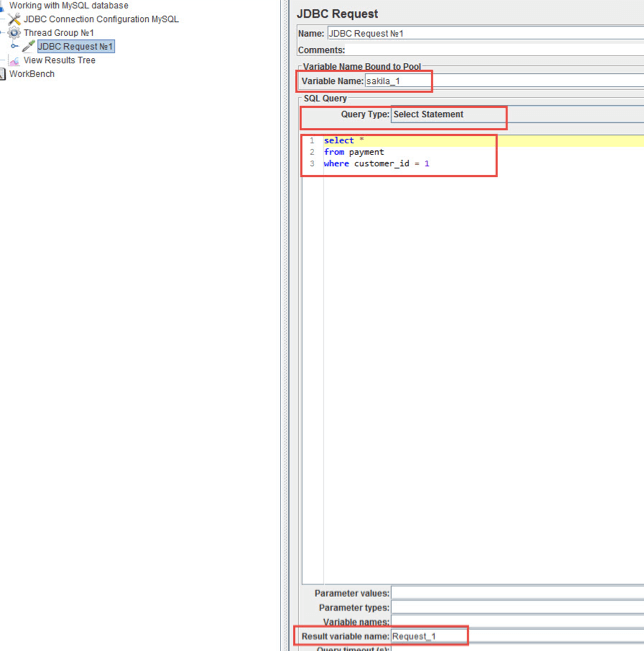Image resolution: width=644 pixels, height=651 pixels.
Task: Collapse the JDBC Request №1 tree toggle
Action: pyautogui.click(x=15, y=46)
